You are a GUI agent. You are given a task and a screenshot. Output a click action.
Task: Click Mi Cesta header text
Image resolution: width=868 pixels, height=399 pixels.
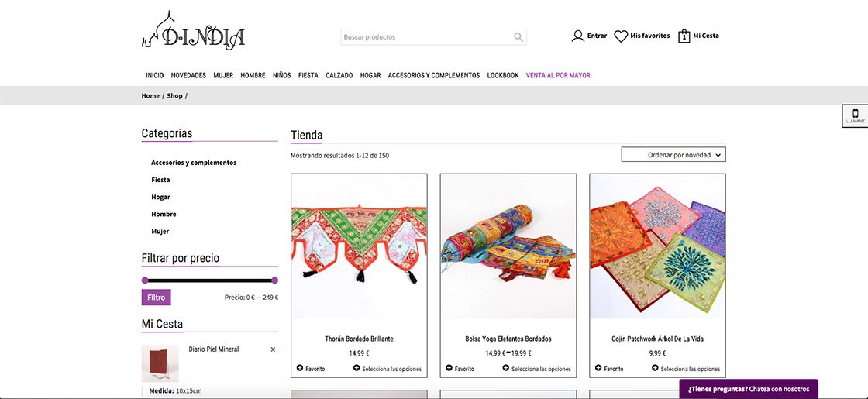(x=706, y=36)
